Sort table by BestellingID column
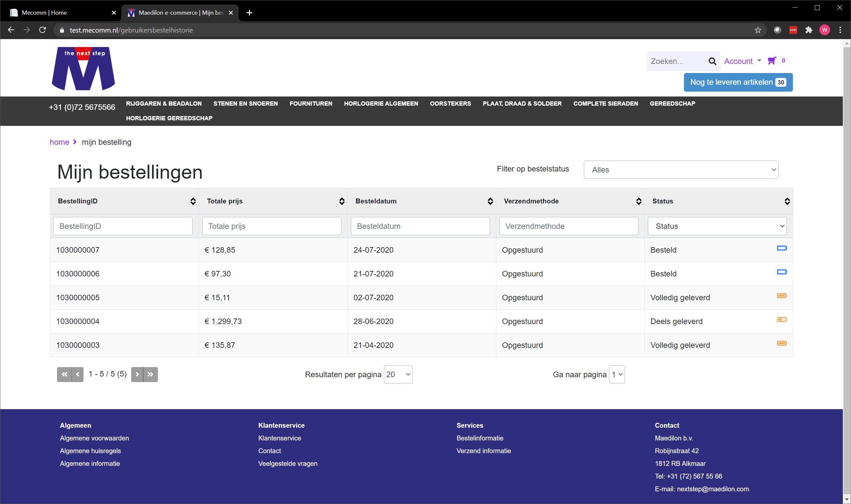Screen dimensions: 851x504 (x=193, y=201)
